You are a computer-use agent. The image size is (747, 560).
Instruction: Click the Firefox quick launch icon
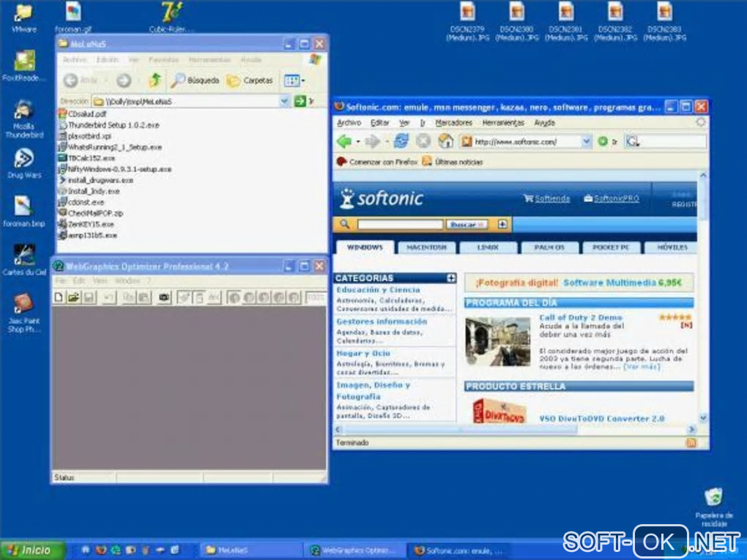(x=100, y=550)
